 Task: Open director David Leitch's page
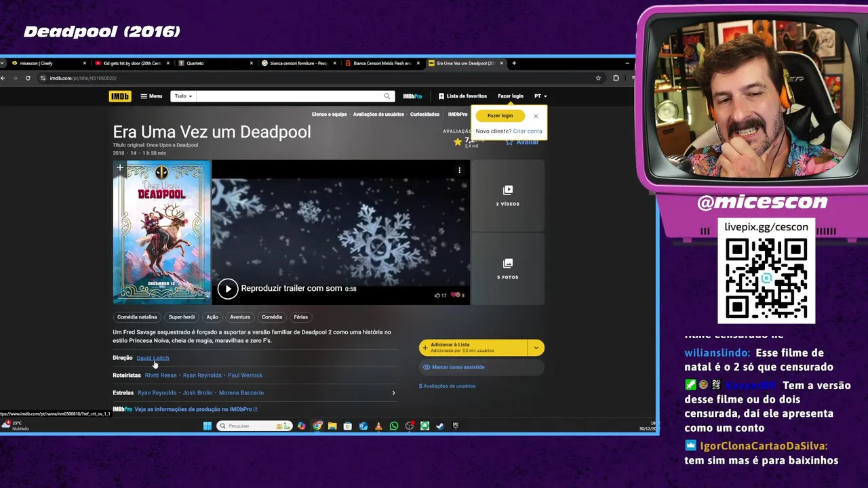153,358
